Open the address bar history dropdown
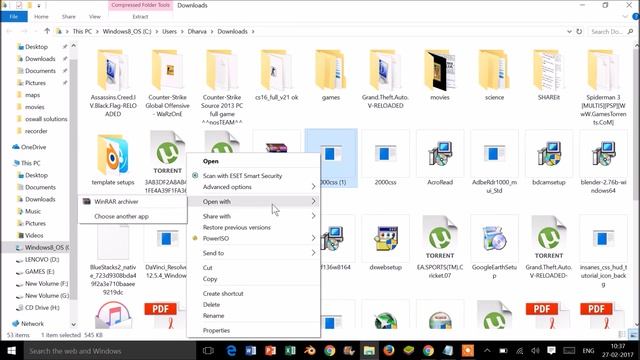Image resolution: width=640 pixels, height=360 pixels. tap(569, 31)
